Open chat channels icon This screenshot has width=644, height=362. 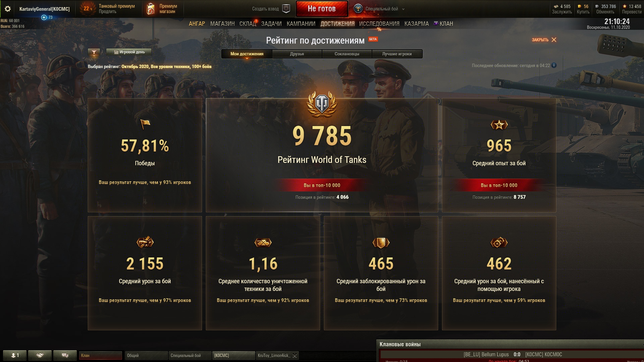click(x=65, y=355)
